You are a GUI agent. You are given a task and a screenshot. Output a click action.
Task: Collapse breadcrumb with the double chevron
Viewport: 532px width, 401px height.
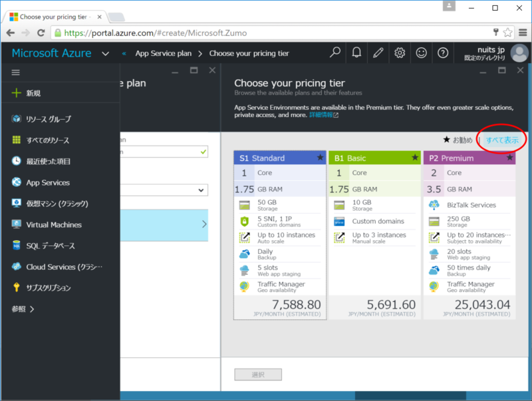[124, 53]
